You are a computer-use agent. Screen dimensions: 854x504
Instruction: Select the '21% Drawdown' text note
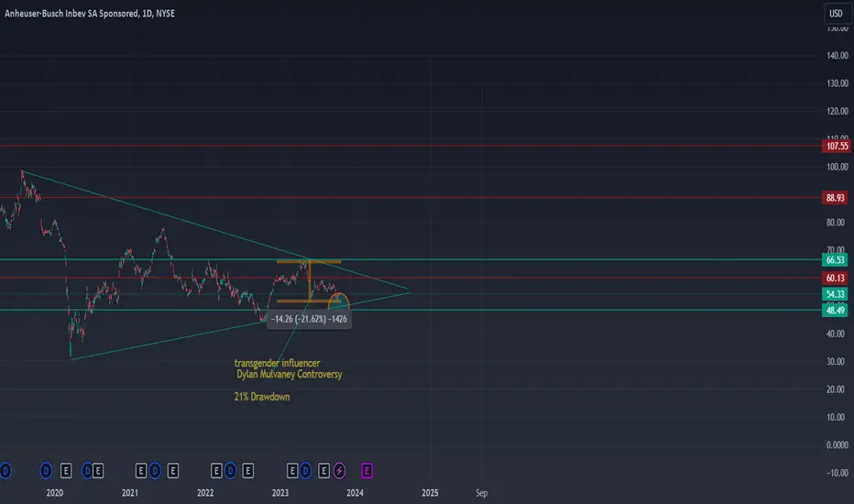[x=262, y=397]
